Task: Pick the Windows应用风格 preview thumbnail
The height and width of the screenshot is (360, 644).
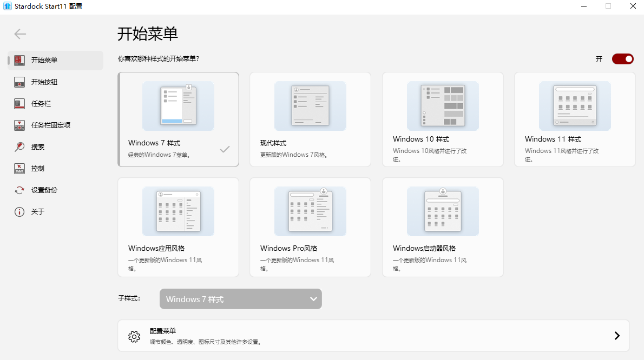Action: [178, 211]
